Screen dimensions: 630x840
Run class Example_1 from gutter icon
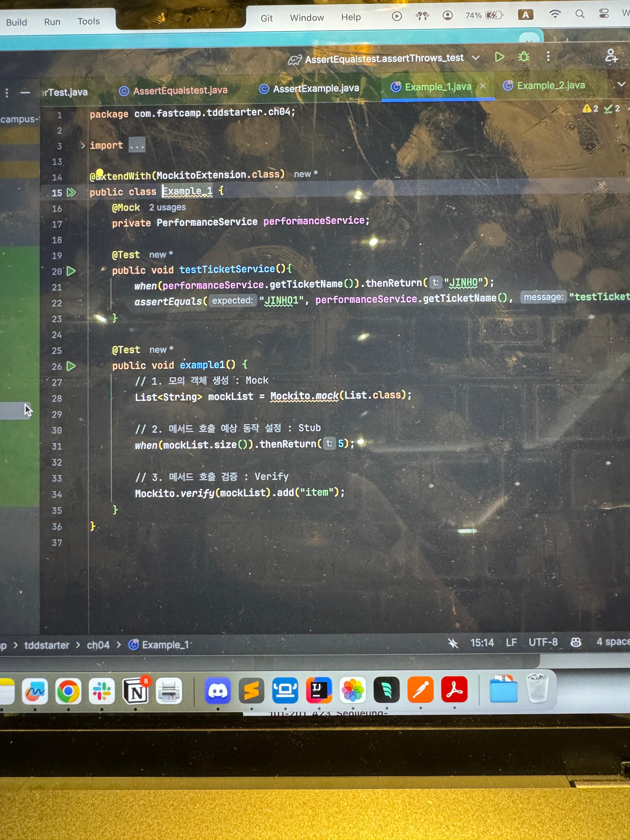point(71,192)
